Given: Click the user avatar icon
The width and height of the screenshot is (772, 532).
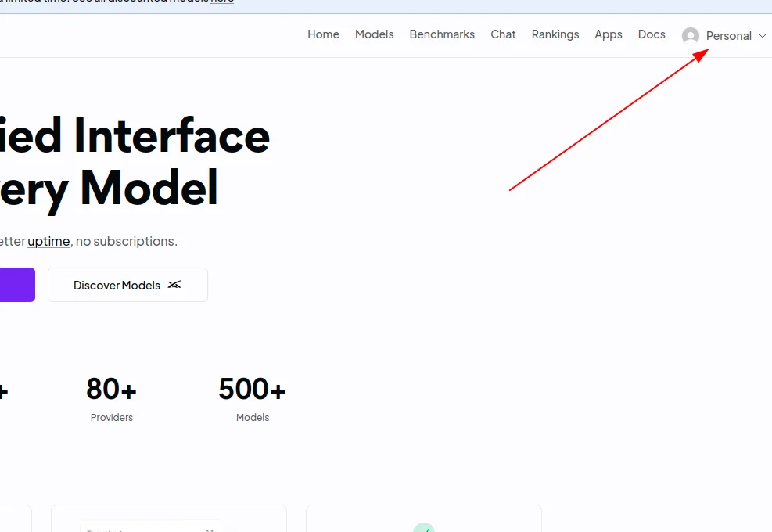Looking at the screenshot, I should 691,35.
